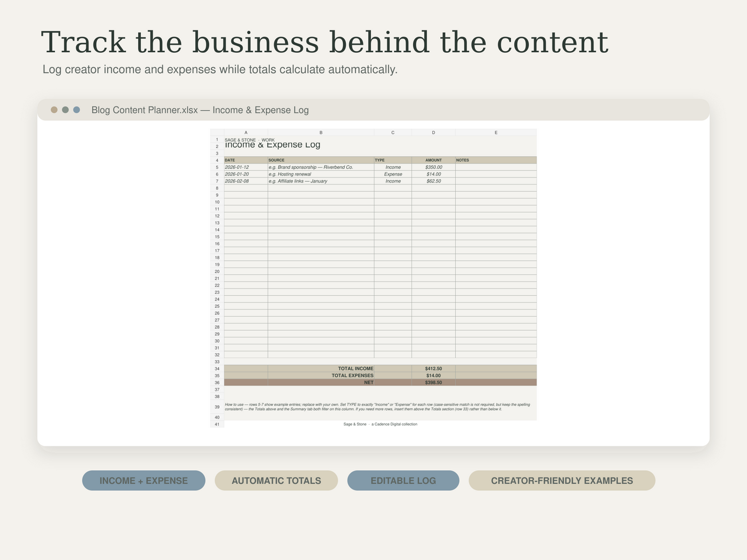Select the $62.50 amount cell
Image resolution: width=747 pixels, height=560 pixels.
click(x=434, y=181)
